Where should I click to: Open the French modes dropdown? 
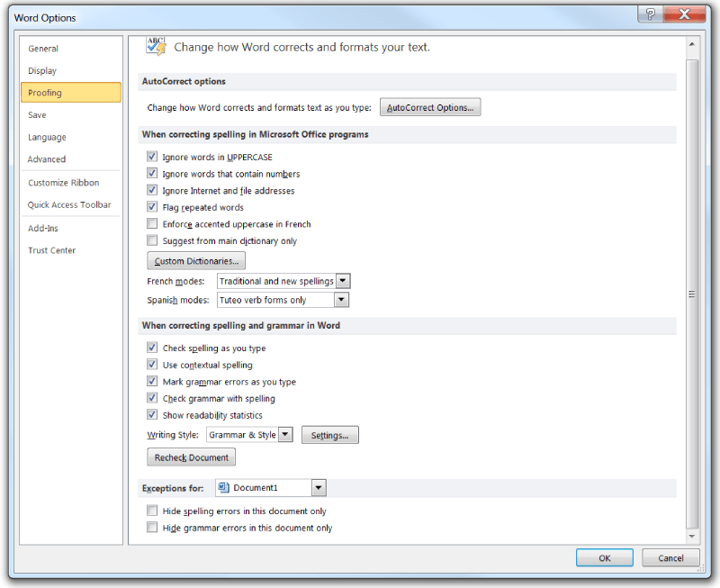(343, 282)
